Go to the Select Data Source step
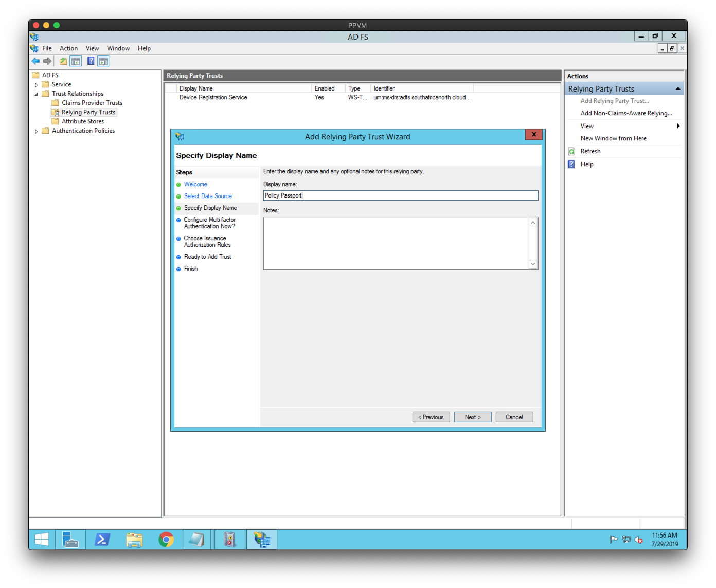 point(208,196)
